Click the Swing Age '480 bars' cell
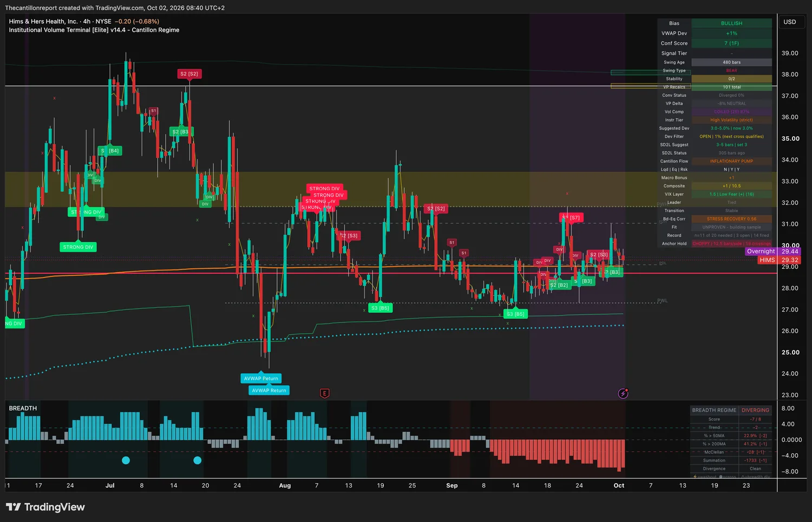812x522 pixels. pyautogui.click(x=731, y=62)
